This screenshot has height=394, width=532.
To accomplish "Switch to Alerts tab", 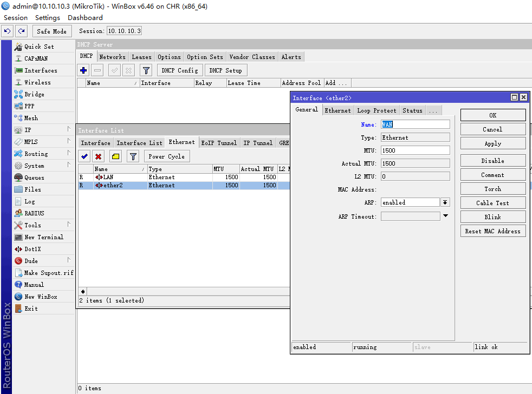I will tap(291, 57).
